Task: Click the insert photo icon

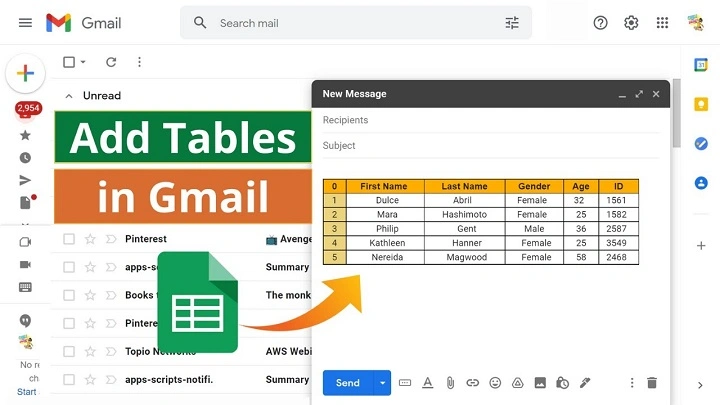Action: [540, 383]
